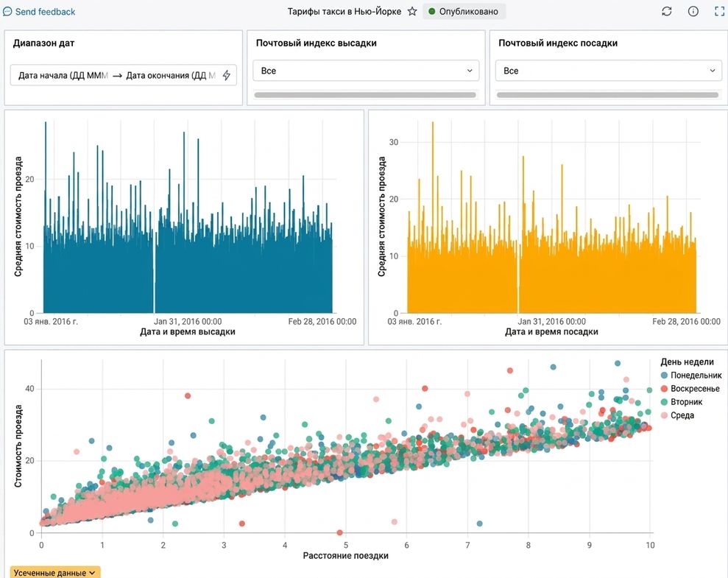Viewport: 728px width, 578px height.
Task: Open the Почтовый индекс высадки dropdown
Action: (366, 71)
